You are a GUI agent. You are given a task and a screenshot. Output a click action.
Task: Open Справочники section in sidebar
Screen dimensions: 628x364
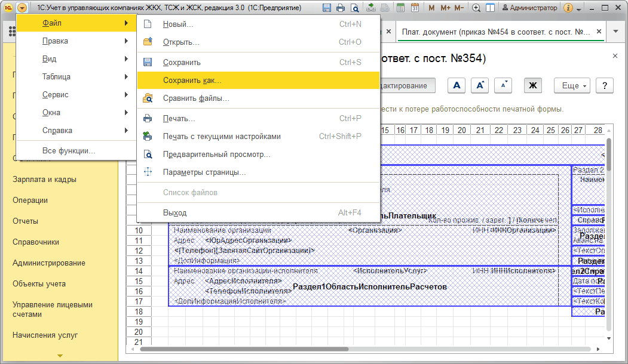pyautogui.click(x=36, y=242)
